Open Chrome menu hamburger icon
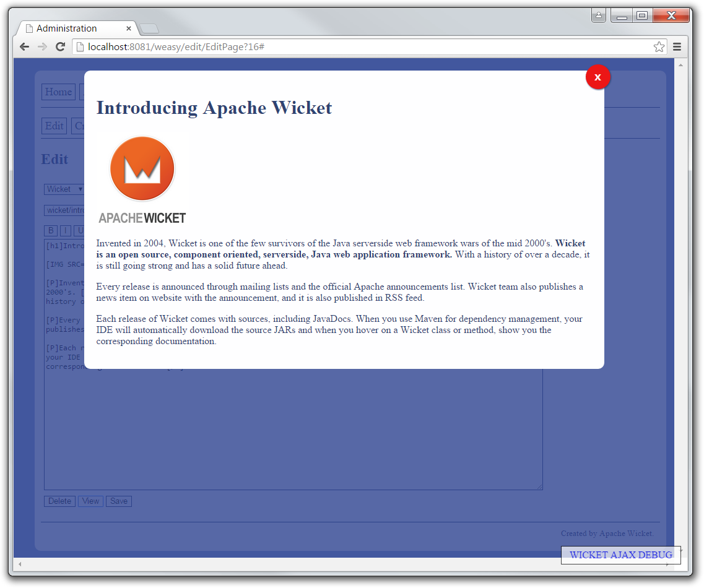 [677, 46]
